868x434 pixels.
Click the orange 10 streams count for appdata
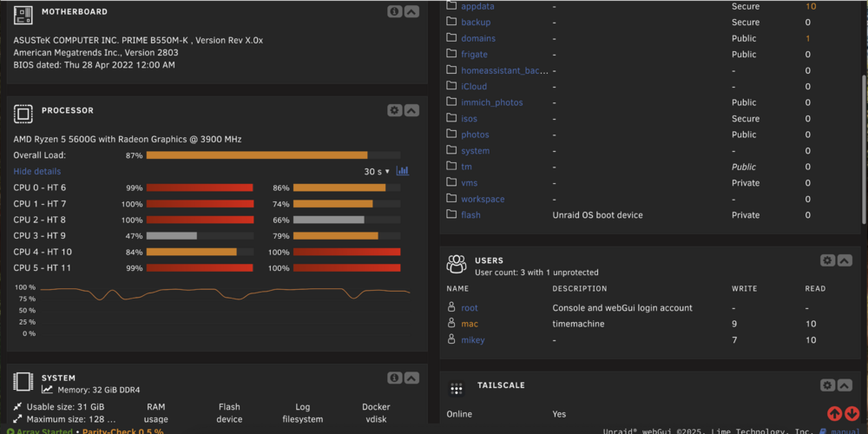point(811,7)
